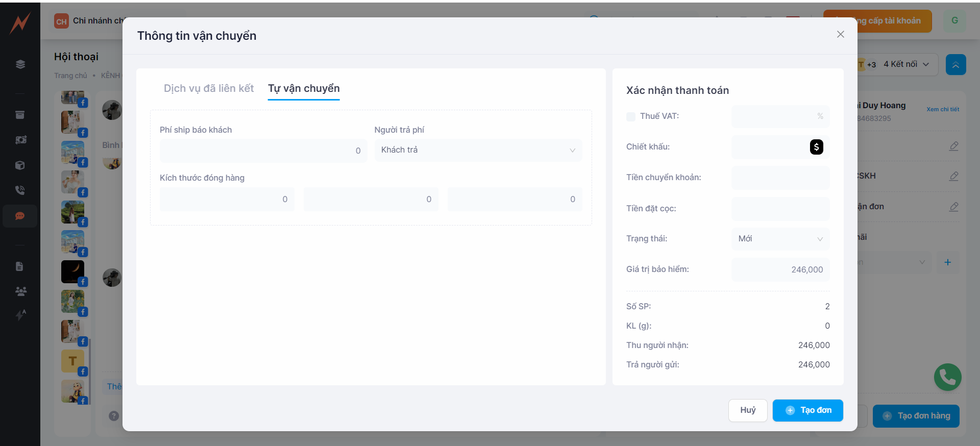Click the Phí ship báo khách field

click(263, 151)
